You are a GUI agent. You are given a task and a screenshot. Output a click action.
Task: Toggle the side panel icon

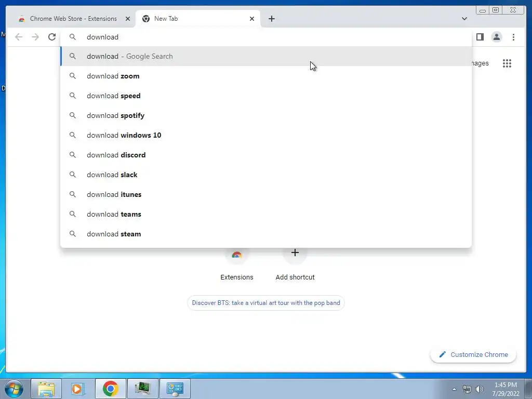(x=480, y=37)
